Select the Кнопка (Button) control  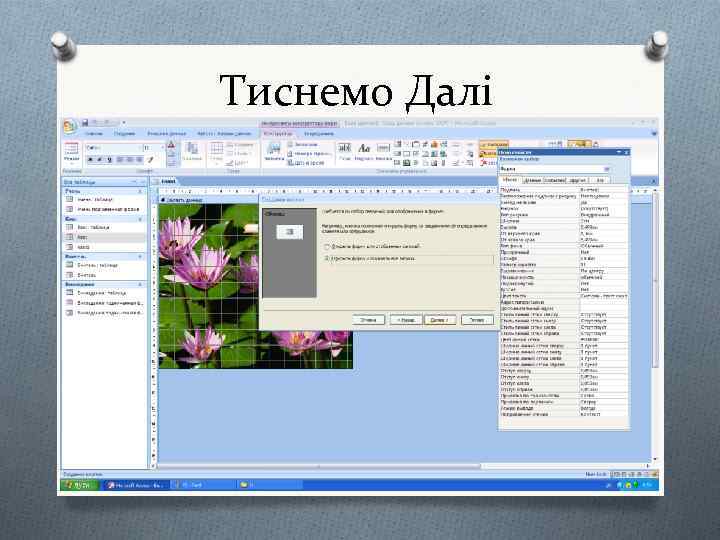(x=383, y=151)
